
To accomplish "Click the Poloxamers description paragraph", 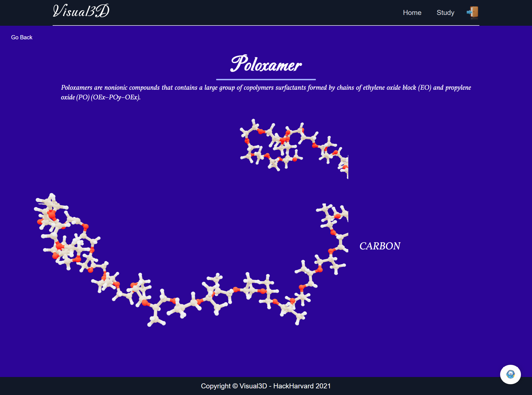I will click(x=265, y=88).
